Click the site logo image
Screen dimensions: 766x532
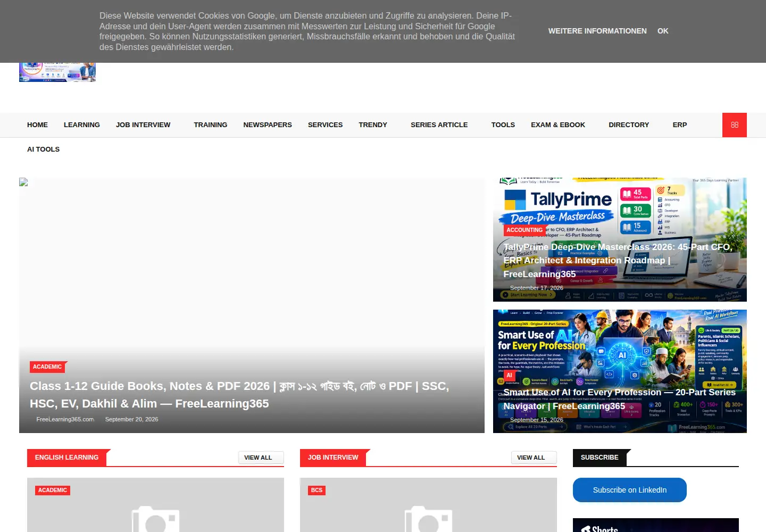(x=57, y=72)
